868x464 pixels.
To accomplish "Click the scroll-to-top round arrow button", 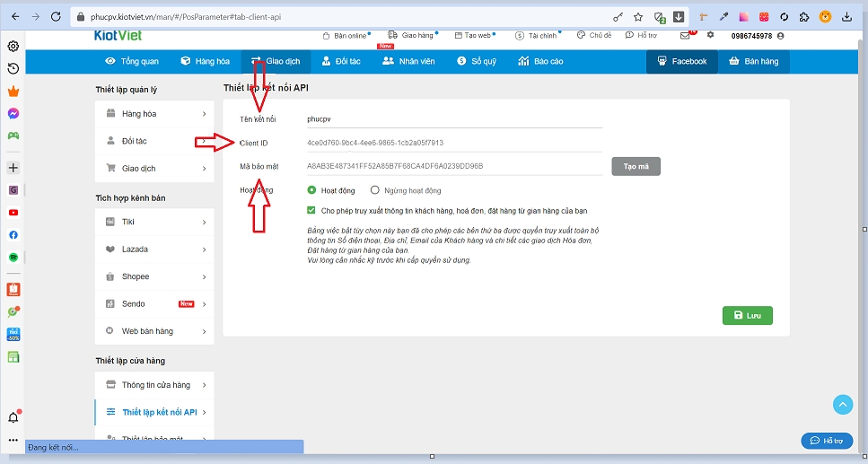I will tap(842, 405).
